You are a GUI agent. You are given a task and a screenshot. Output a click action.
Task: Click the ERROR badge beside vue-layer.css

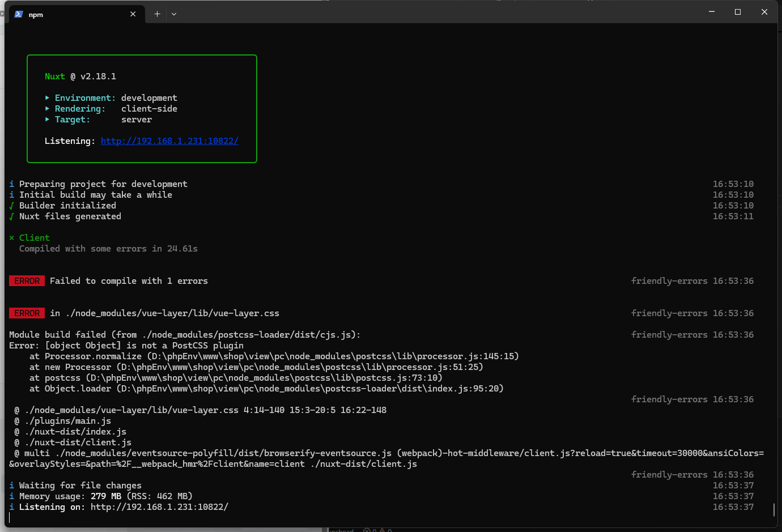point(27,313)
